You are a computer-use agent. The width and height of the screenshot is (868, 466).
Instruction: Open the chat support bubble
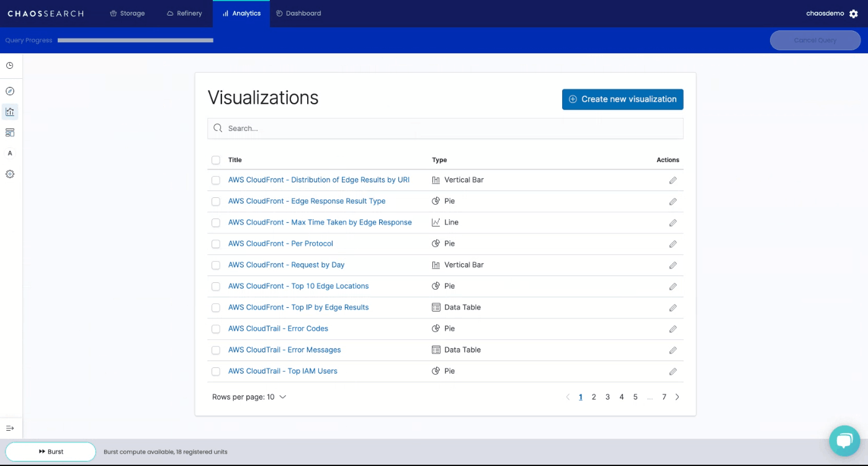(844, 441)
